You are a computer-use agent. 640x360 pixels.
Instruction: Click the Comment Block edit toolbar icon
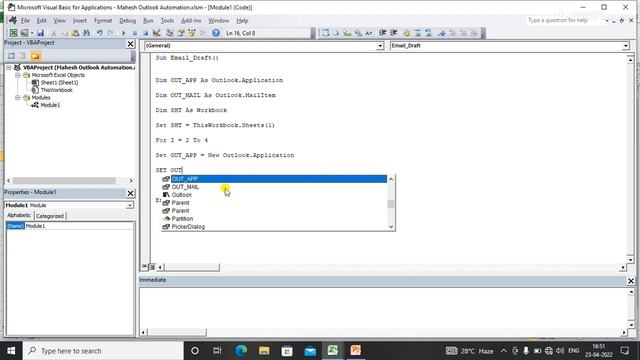418,33
